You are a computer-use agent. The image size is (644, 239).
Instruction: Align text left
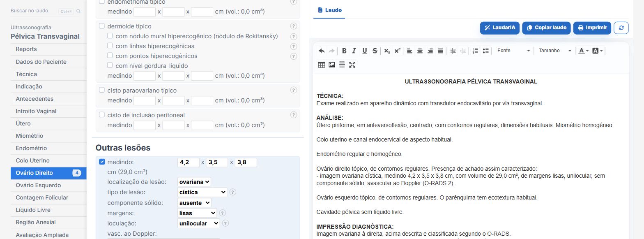pos(409,51)
